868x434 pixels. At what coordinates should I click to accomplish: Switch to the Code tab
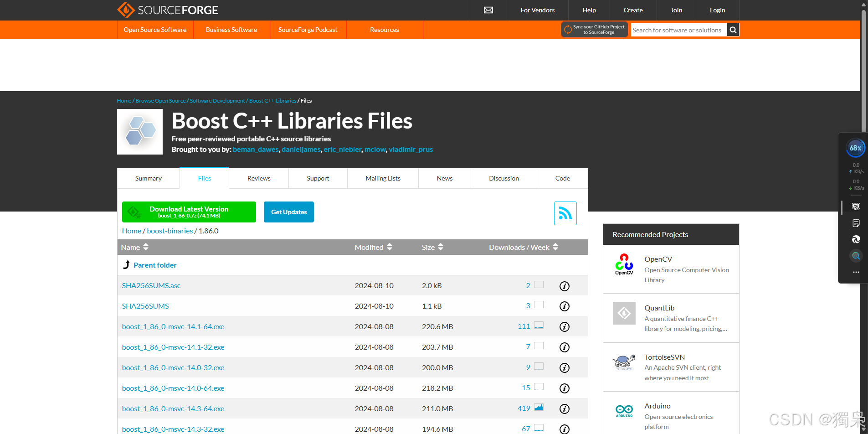click(563, 178)
